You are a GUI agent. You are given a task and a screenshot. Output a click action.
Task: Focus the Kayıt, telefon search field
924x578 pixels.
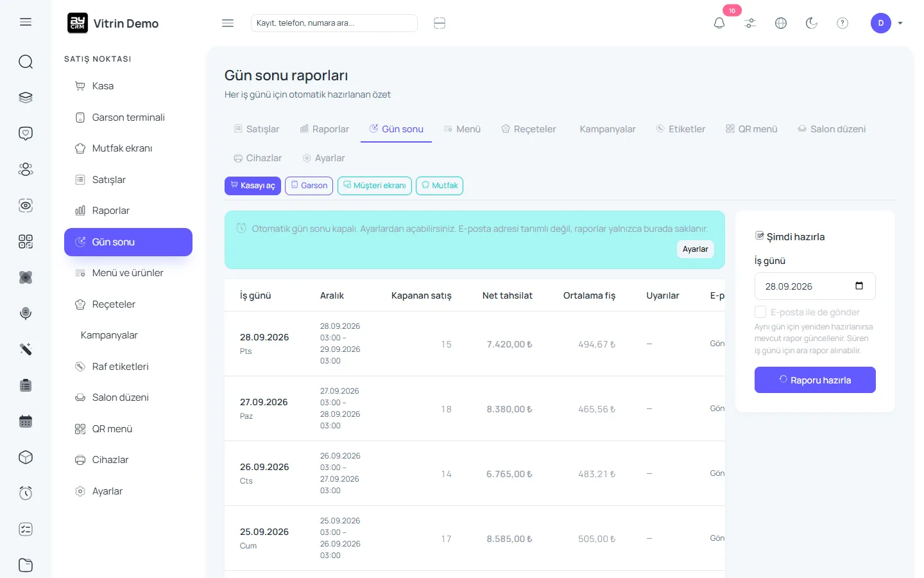click(x=334, y=23)
